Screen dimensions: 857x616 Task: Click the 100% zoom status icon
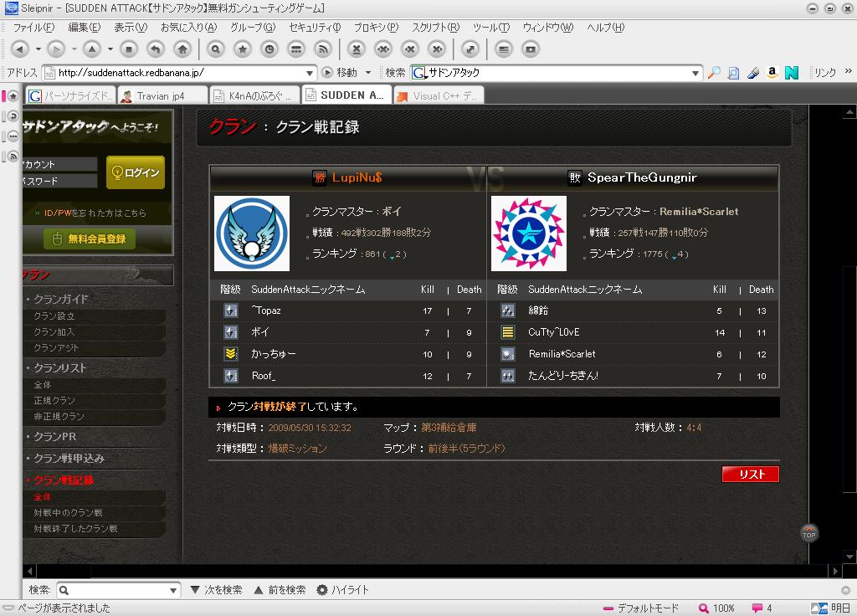pyautogui.click(x=704, y=608)
